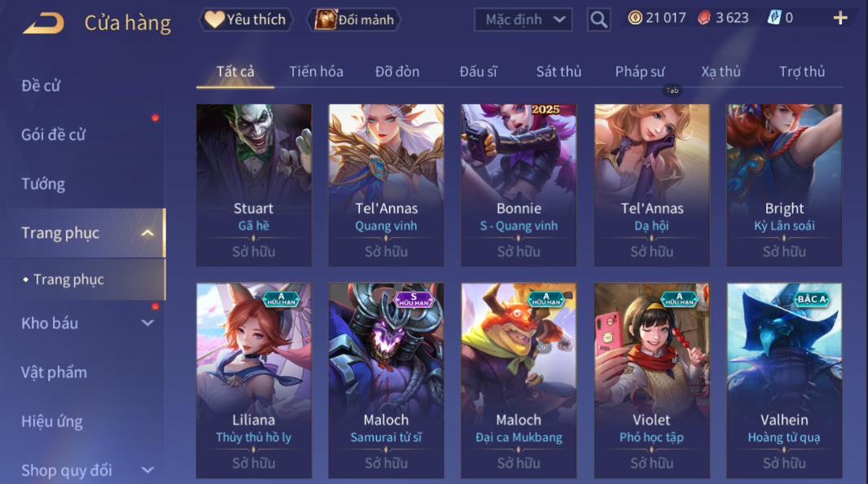
Task: Switch to the Sát thủ tab
Action: click(559, 72)
